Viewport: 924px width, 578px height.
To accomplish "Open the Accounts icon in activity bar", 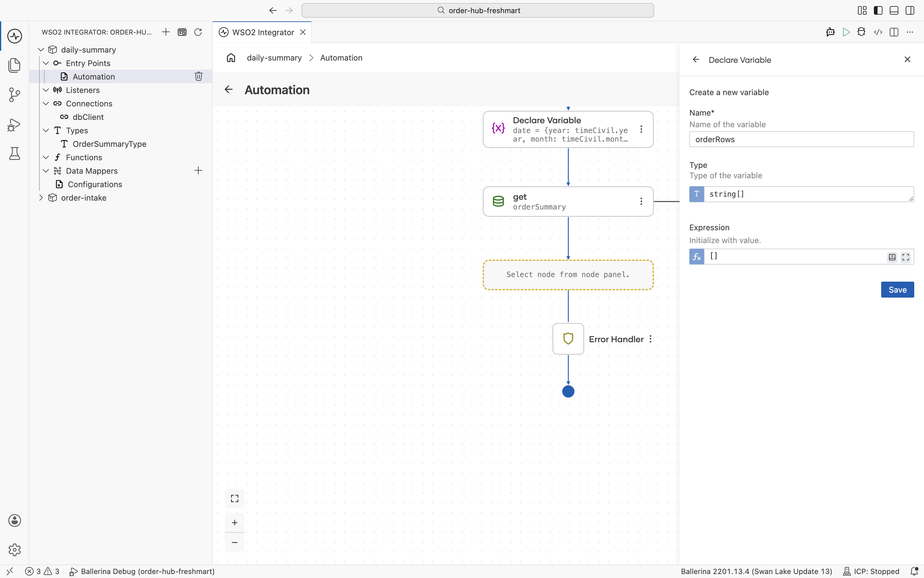I will tap(14, 520).
